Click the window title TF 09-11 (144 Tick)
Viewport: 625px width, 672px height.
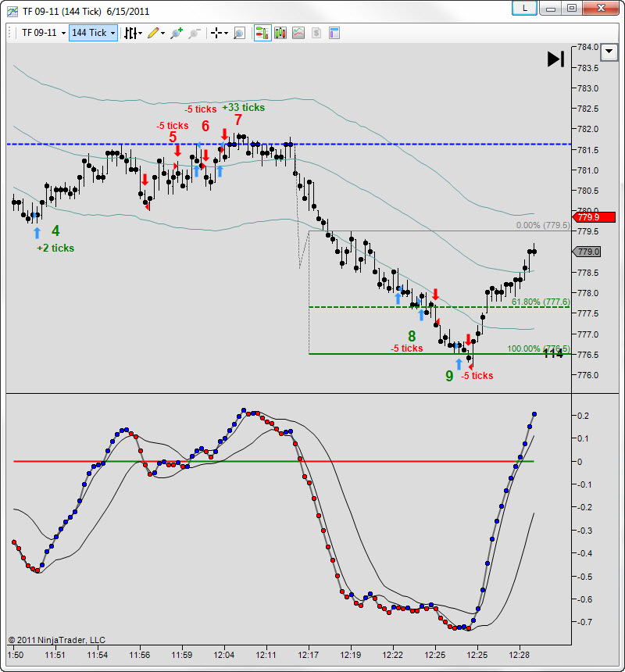tap(62, 12)
